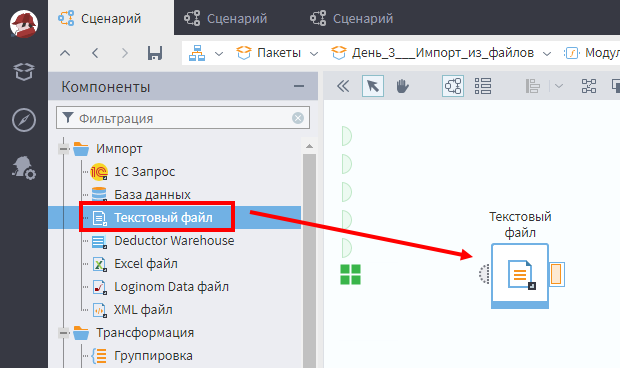
Task: Select the Текстовый файл node on canvas
Action: (x=520, y=276)
